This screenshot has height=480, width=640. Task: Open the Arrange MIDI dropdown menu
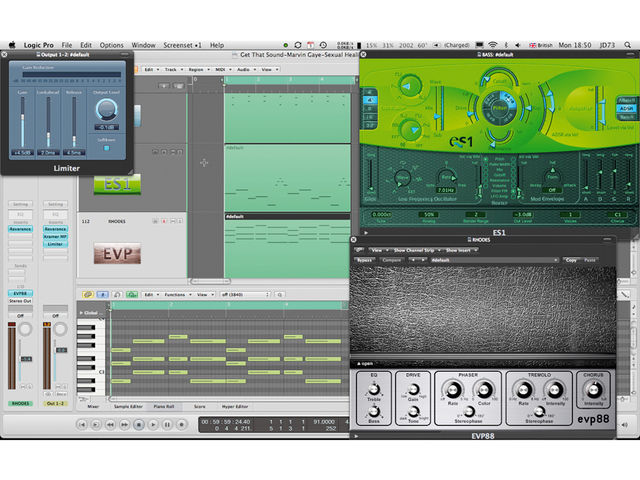(223, 70)
